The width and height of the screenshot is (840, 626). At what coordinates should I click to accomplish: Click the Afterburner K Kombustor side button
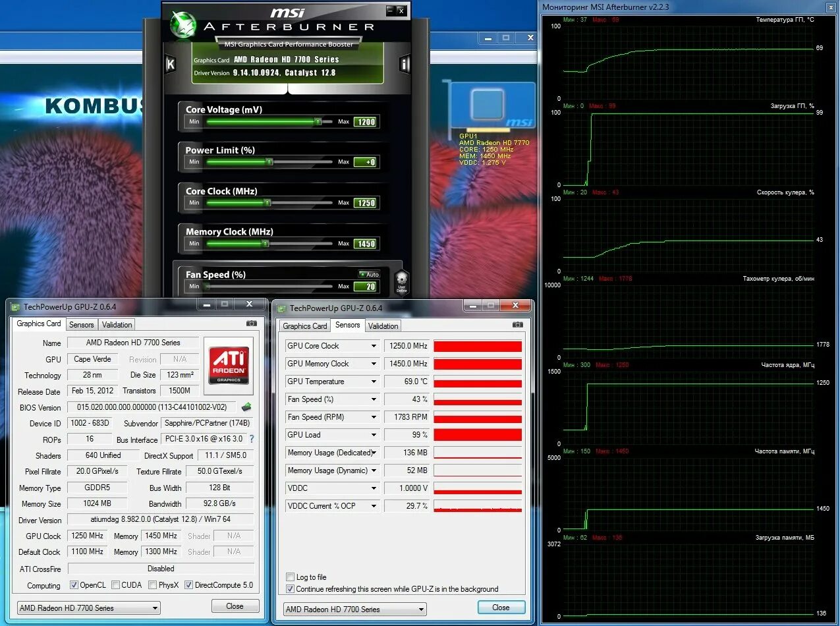170,64
